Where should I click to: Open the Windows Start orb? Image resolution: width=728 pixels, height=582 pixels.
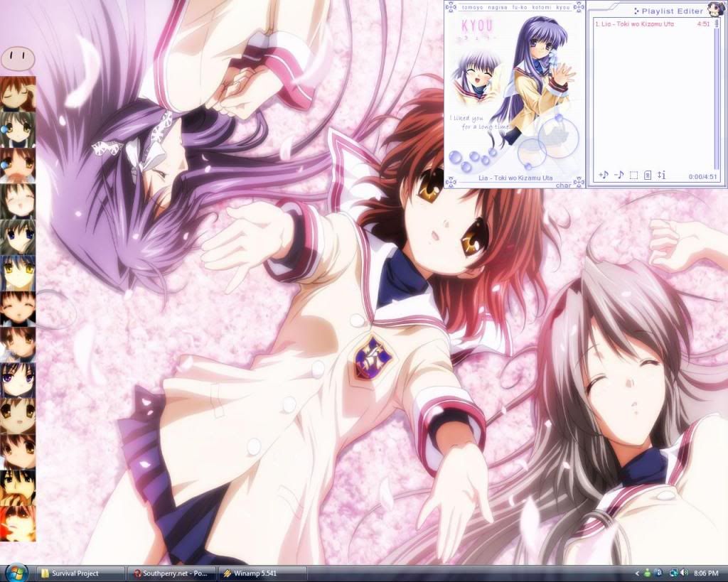[x=17, y=573]
